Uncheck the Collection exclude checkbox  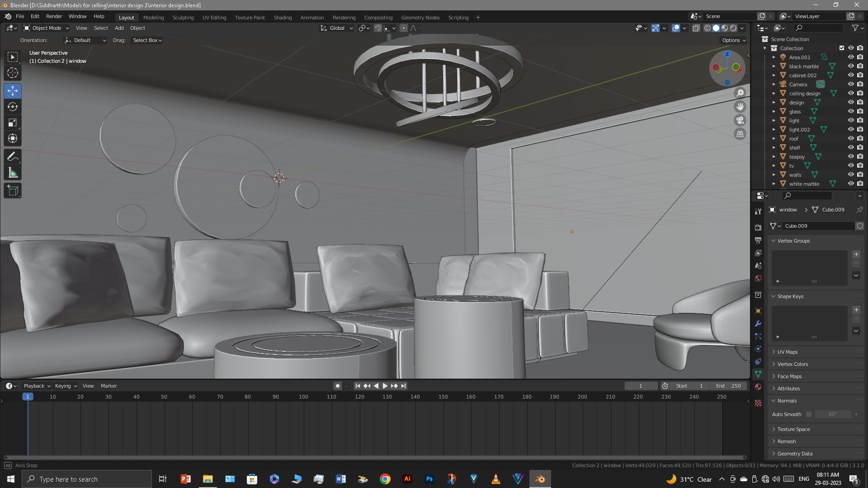841,48
